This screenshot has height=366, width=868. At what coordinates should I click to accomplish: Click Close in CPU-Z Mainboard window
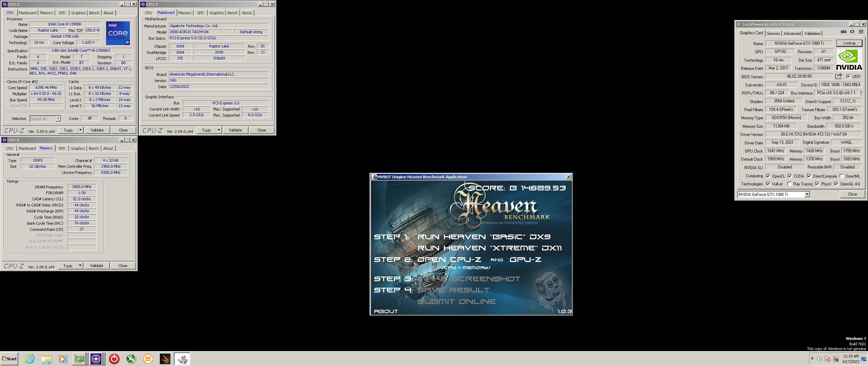[261, 130]
